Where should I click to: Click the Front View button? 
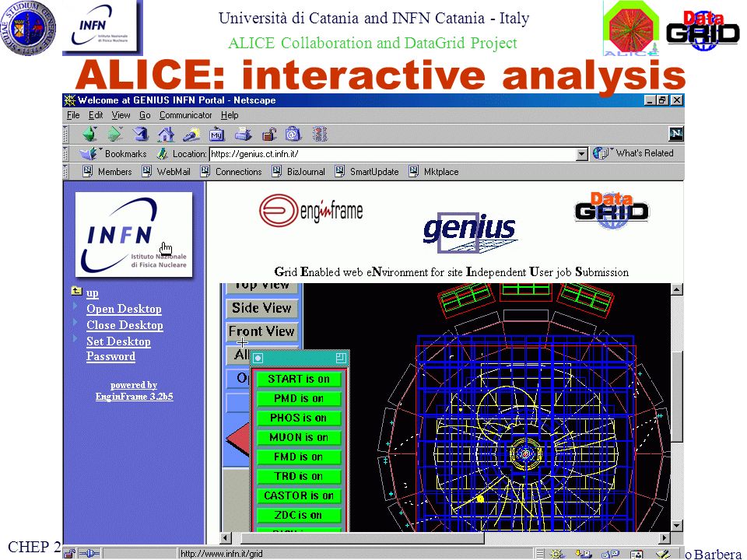pos(261,331)
